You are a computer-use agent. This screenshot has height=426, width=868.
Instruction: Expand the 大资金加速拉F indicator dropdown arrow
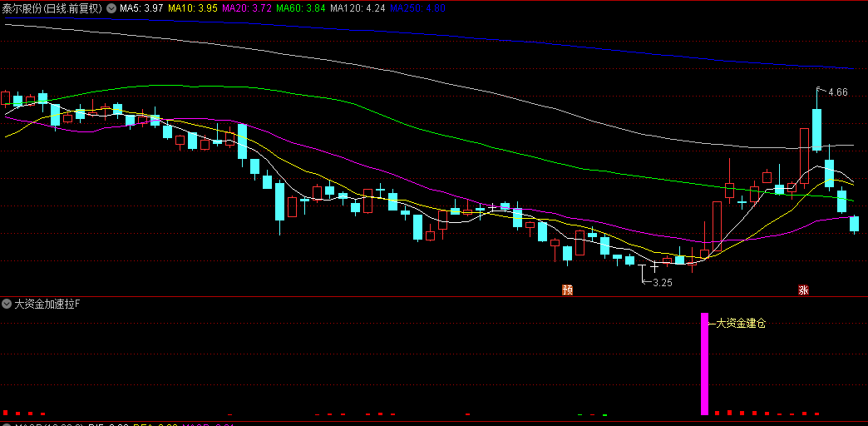pyautogui.click(x=7, y=304)
